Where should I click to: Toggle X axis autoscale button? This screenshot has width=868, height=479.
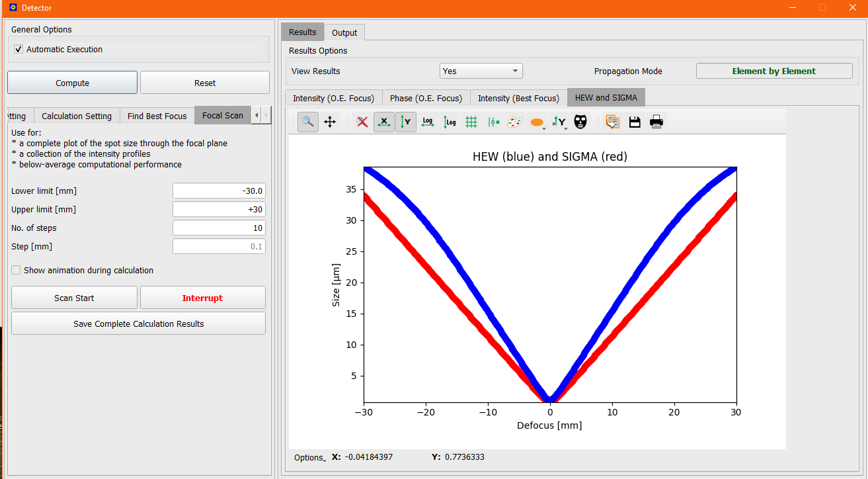pyautogui.click(x=384, y=122)
